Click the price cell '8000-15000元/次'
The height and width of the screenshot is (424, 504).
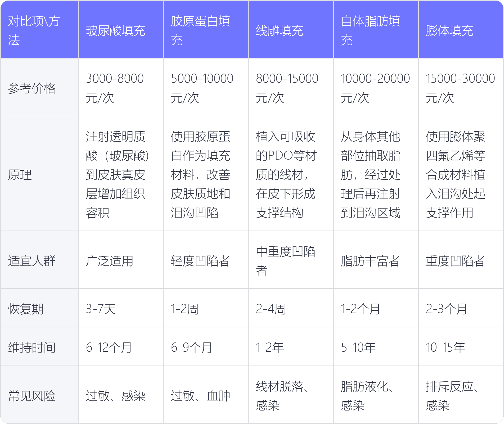[x=291, y=87]
